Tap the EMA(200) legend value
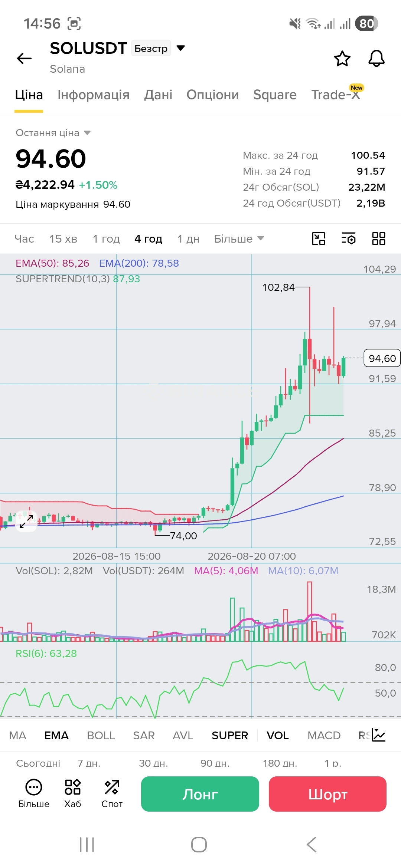401x868 pixels. click(x=139, y=263)
